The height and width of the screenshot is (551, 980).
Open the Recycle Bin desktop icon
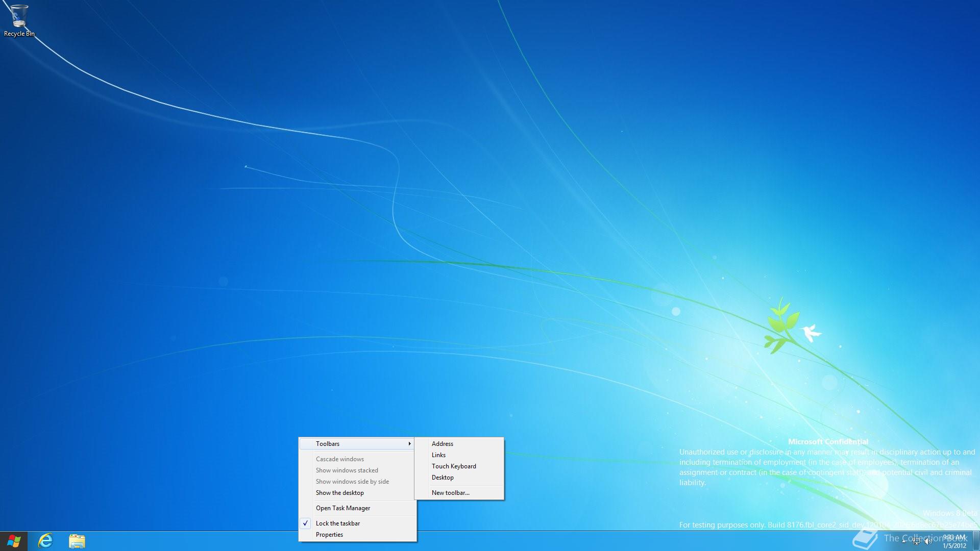[x=19, y=20]
